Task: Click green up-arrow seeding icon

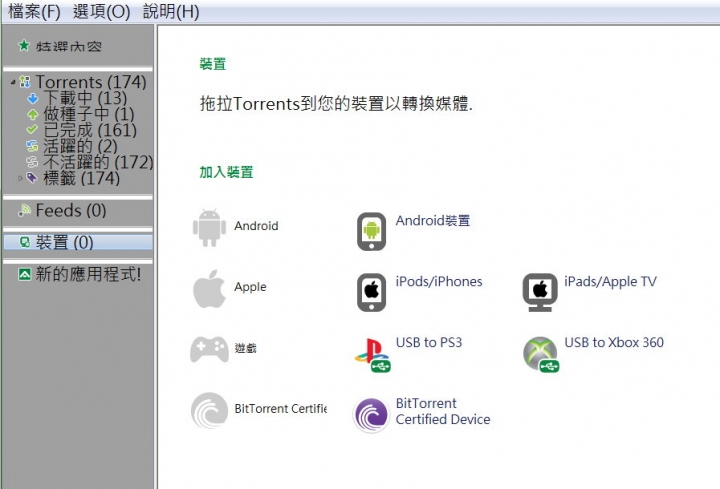Action: 32,114
